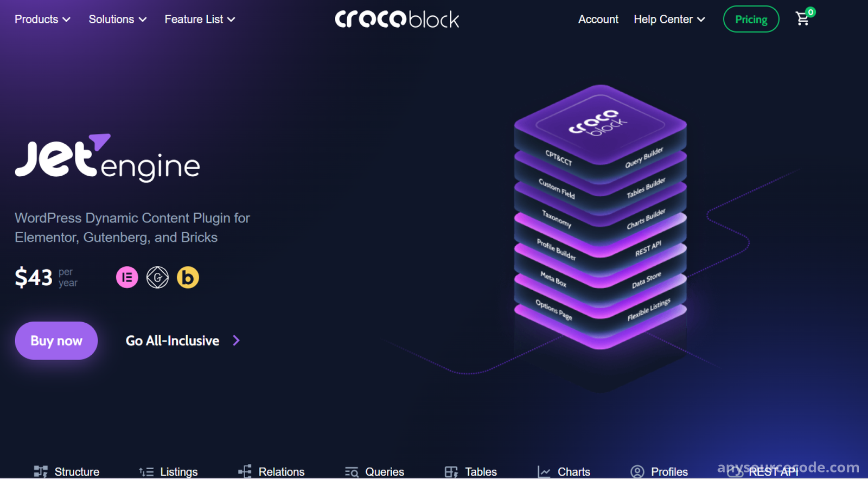Click the Taxonomy layer label
This screenshot has height=479, width=868.
point(557,219)
